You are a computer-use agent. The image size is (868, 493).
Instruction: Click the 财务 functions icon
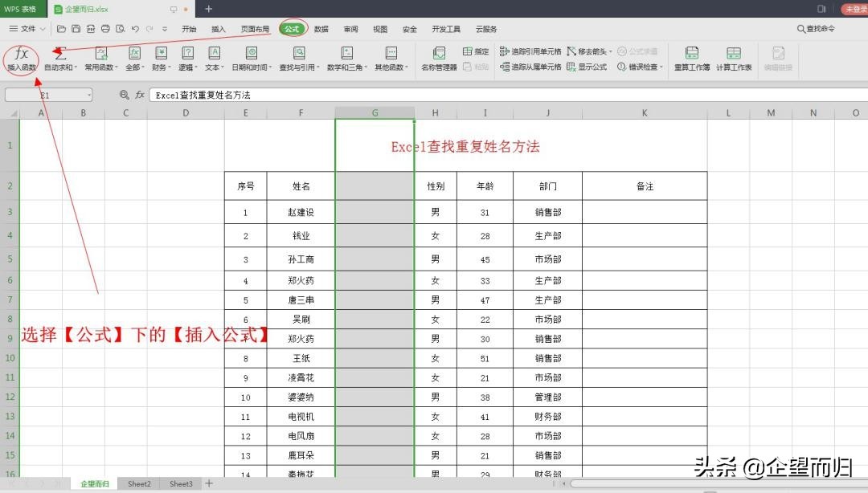click(161, 54)
